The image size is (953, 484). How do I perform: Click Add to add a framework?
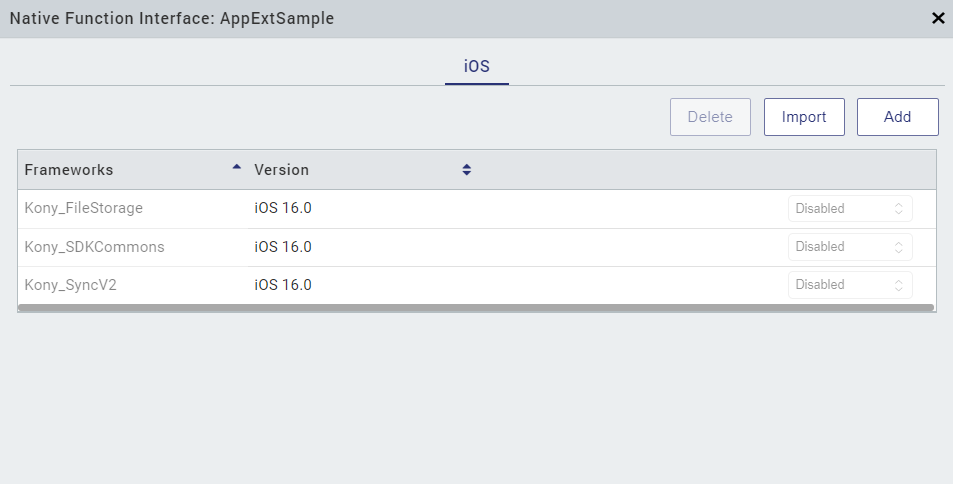point(897,117)
